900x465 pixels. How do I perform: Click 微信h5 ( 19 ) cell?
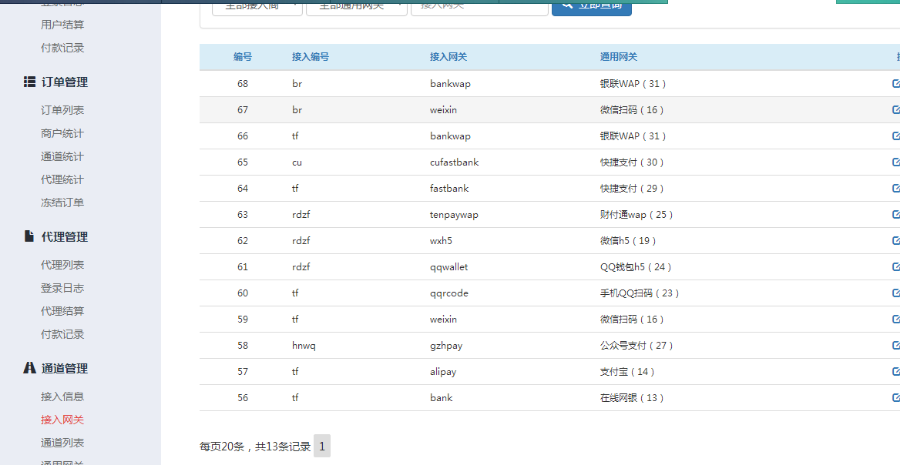click(x=628, y=241)
